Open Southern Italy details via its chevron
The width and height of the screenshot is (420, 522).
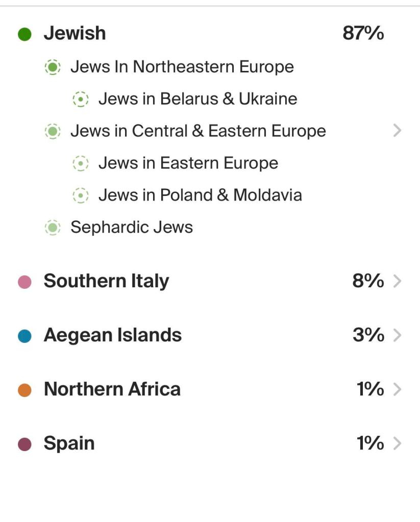tap(398, 281)
